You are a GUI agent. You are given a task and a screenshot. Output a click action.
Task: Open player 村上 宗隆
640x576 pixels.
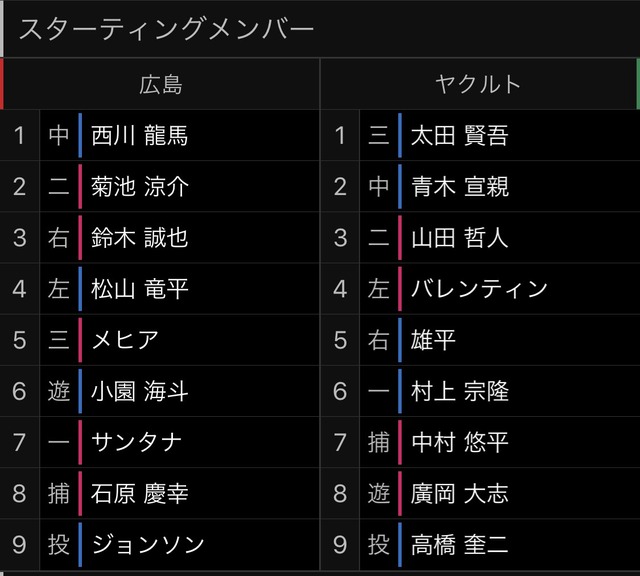point(460,391)
